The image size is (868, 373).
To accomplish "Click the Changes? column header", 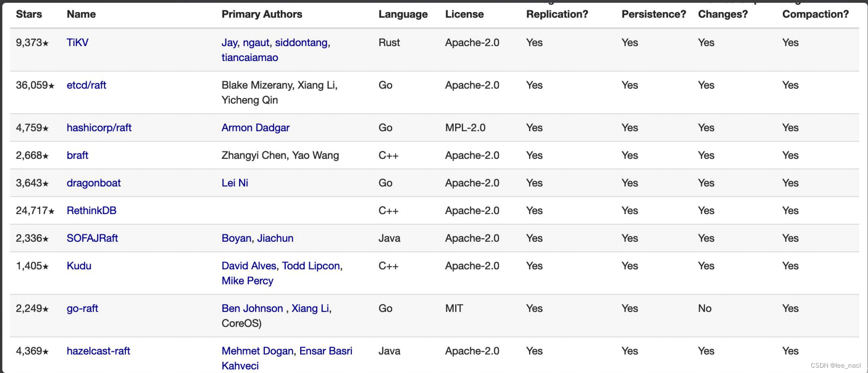I will pos(723,15).
